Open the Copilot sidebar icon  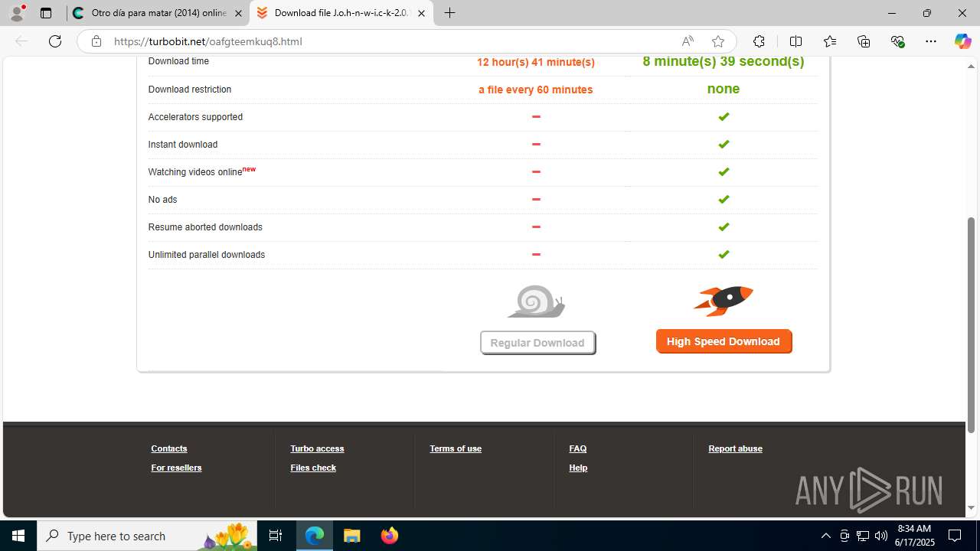[x=962, y=41]
